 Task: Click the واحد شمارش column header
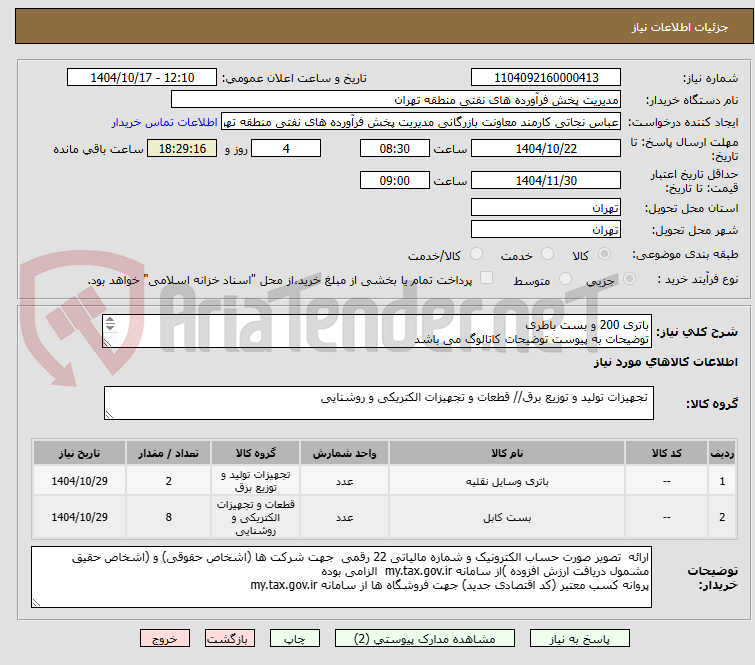344,453
